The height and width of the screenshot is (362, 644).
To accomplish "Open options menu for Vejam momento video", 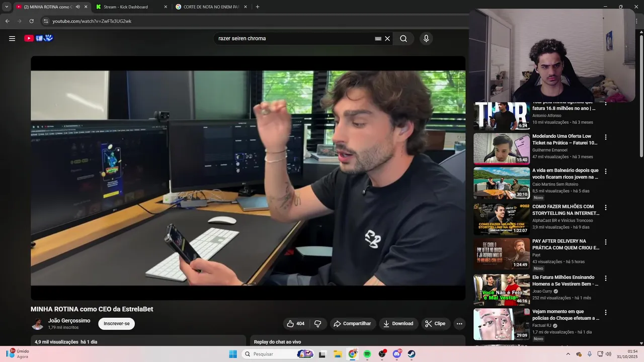I will [x=606, y=313].
